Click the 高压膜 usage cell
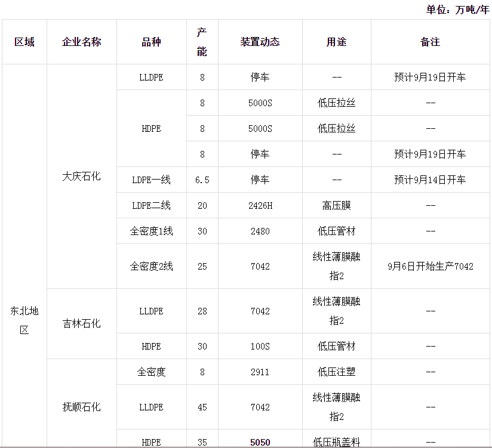 pos(336,206)
